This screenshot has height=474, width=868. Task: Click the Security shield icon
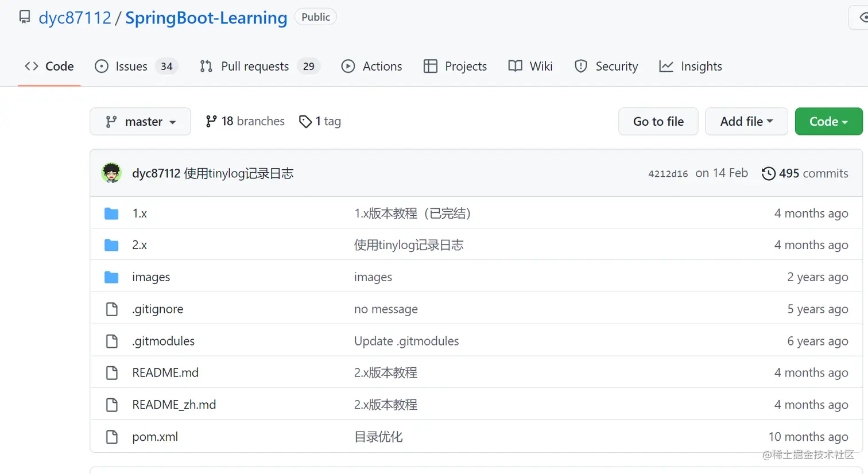581,67
